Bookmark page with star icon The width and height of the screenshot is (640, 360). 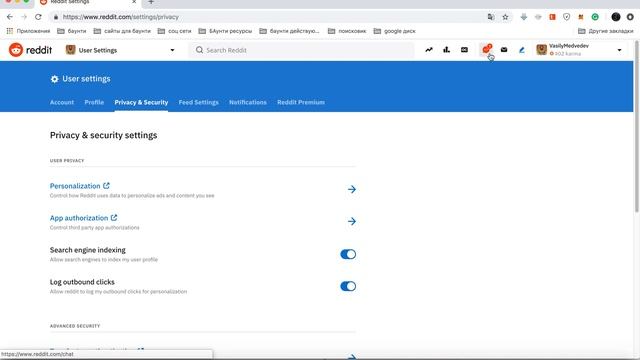pyautogui.click(x=505, y=17)
